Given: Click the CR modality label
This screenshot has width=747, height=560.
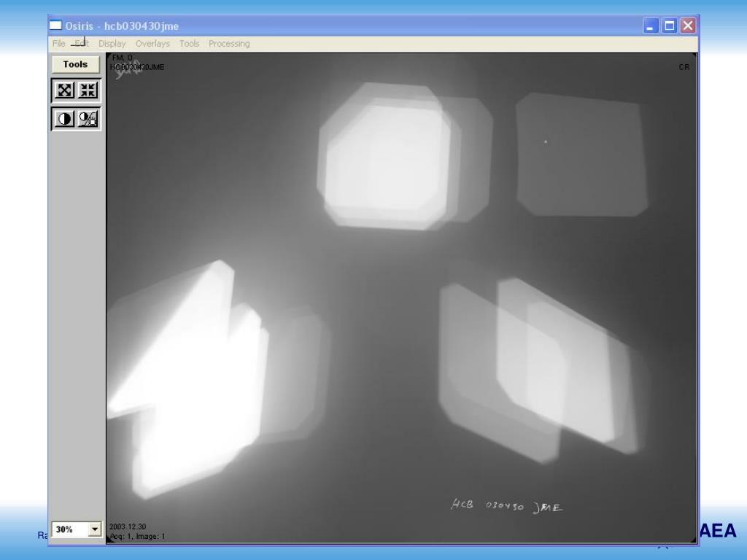Looking at the screenshot, I should [684, 67].
